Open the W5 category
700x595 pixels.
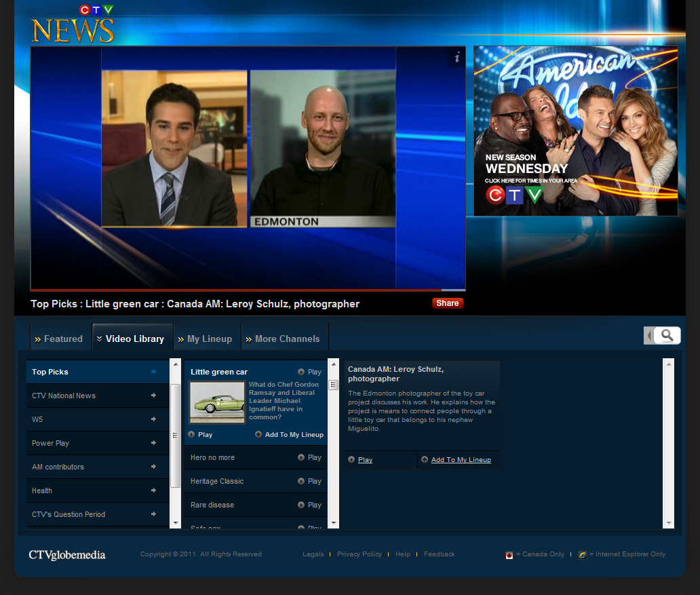(98, 419)
